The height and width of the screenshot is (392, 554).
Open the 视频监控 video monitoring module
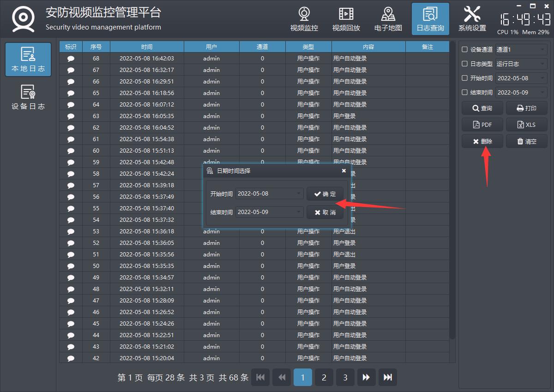point(304,19)
